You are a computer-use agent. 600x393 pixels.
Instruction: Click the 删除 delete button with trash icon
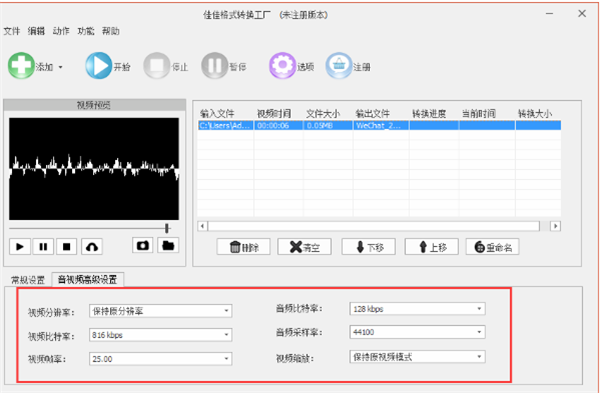[x=243, y=247]
